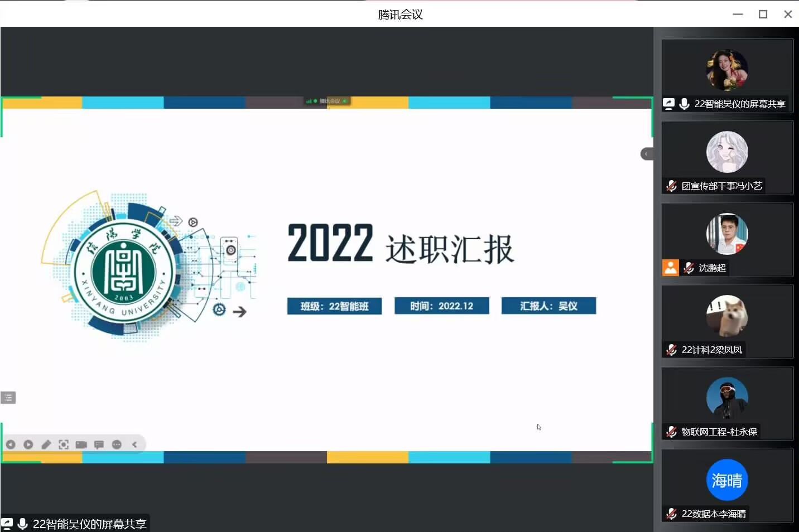Select the pen annotation tool

46,444
